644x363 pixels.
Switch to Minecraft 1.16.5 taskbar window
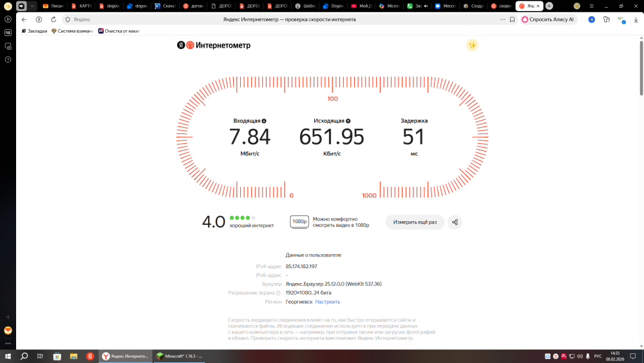tap(179, 356)
